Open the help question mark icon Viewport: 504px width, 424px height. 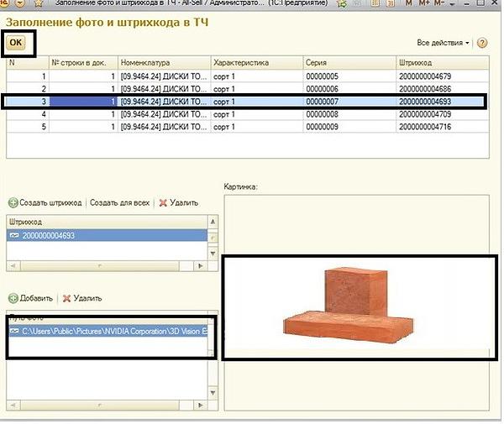pos(482,42)
